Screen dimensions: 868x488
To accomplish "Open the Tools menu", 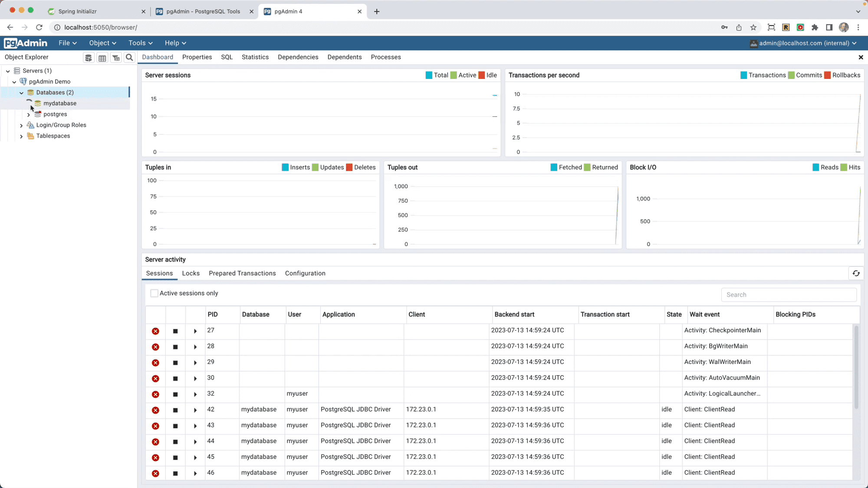I will pos(140,43).
